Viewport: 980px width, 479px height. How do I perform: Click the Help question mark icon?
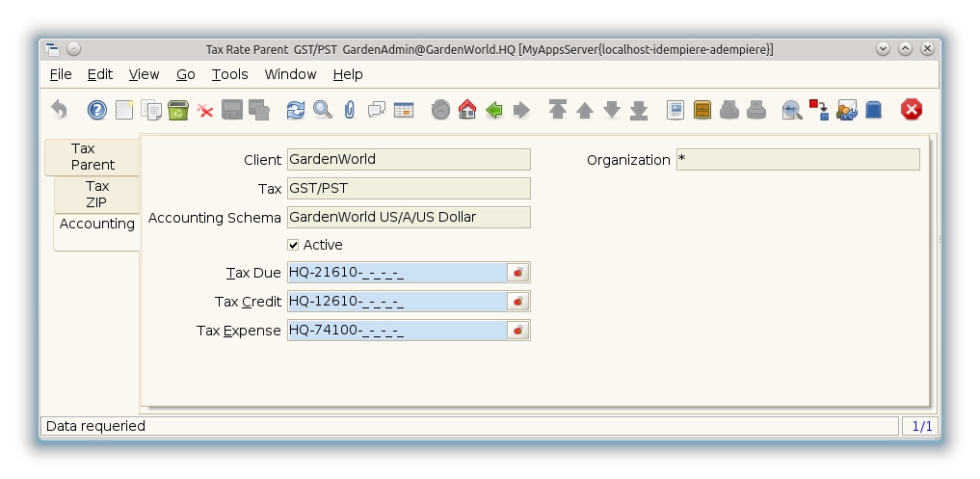tap(97, 110)
